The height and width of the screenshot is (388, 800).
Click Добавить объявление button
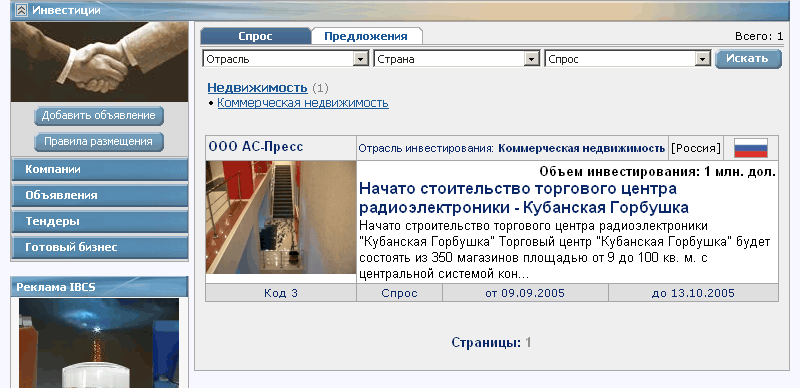click(98, 116)
